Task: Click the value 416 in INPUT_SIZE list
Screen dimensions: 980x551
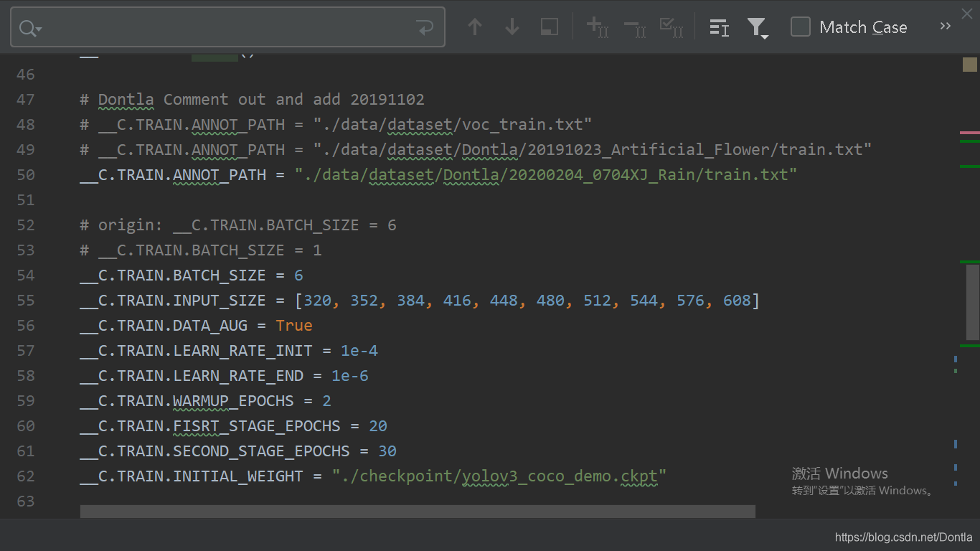Action: click(x=457, y=300)
